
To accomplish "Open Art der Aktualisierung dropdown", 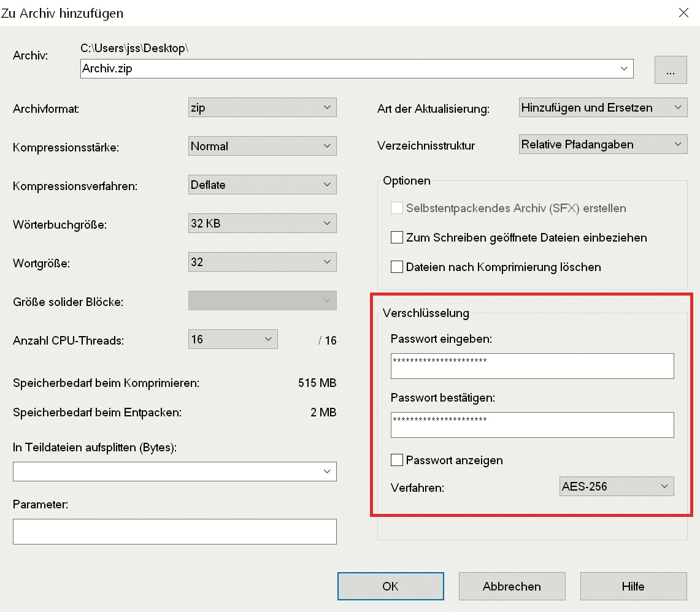I will (602, 108).
